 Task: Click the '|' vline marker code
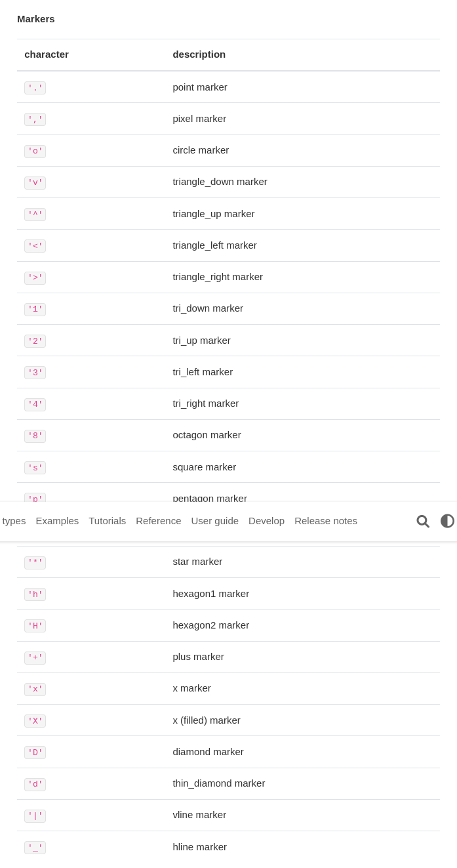click(x=35, y=816)
